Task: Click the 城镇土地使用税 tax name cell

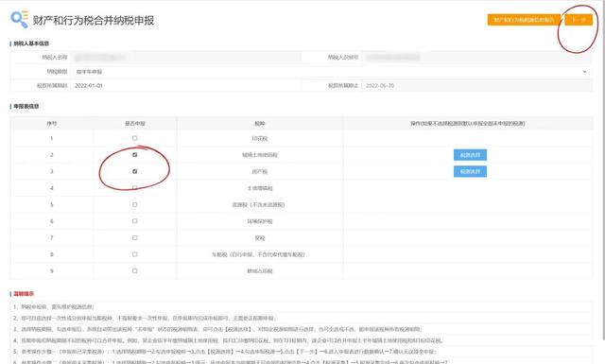Action: (x=260, y=155)
